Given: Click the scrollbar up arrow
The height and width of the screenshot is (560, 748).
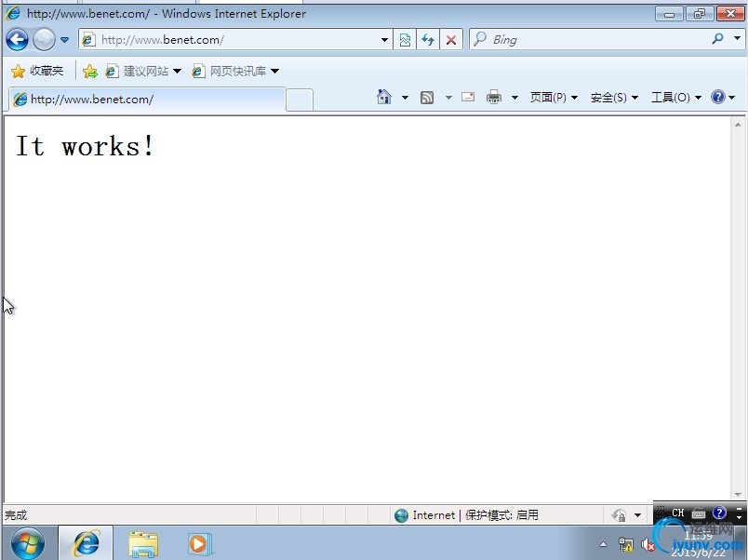Looking at the screenshot, I should [738, 125].
